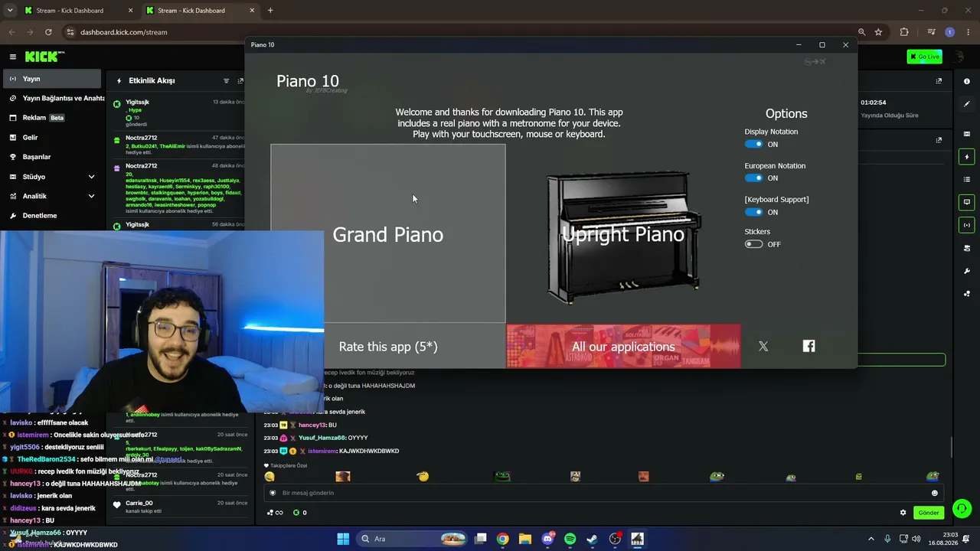The width and height of the screenshot is (980, 551).
Task: Filter the Etkinlik Akışı panel
Action: click(x=226, y=80)
